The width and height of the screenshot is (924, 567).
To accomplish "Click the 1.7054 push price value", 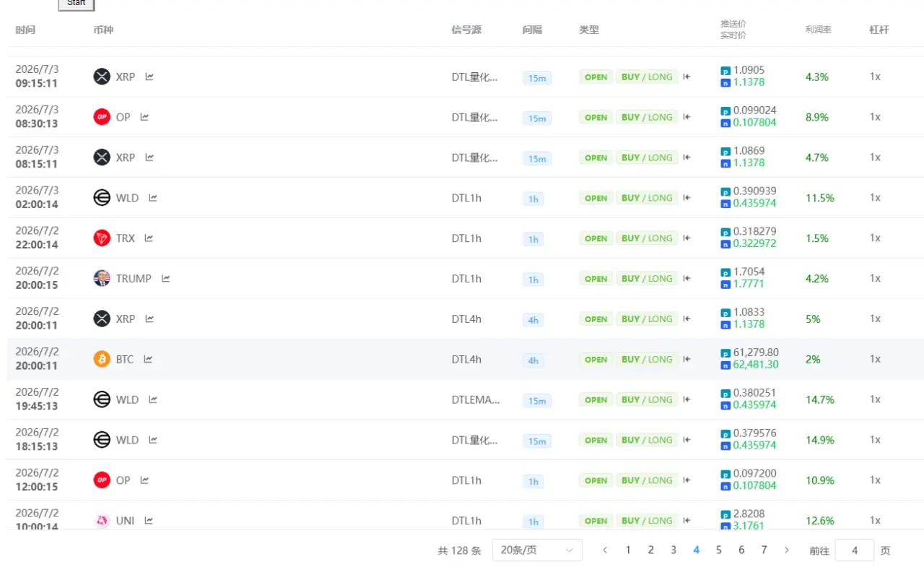I will 749,272.
